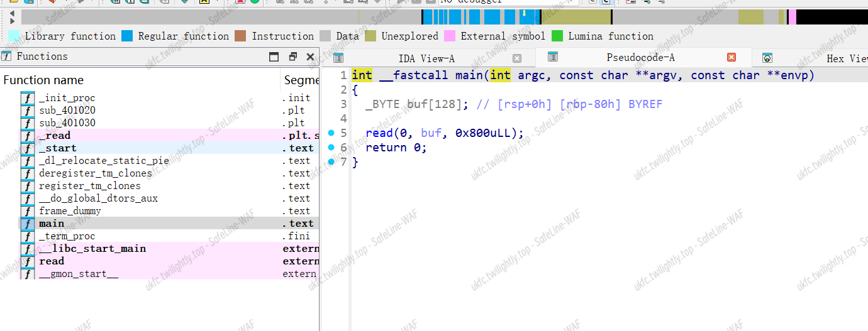The image size is (868, 331).
Task: Close the Pseudocode-A tab
Action: pos(731,57)
